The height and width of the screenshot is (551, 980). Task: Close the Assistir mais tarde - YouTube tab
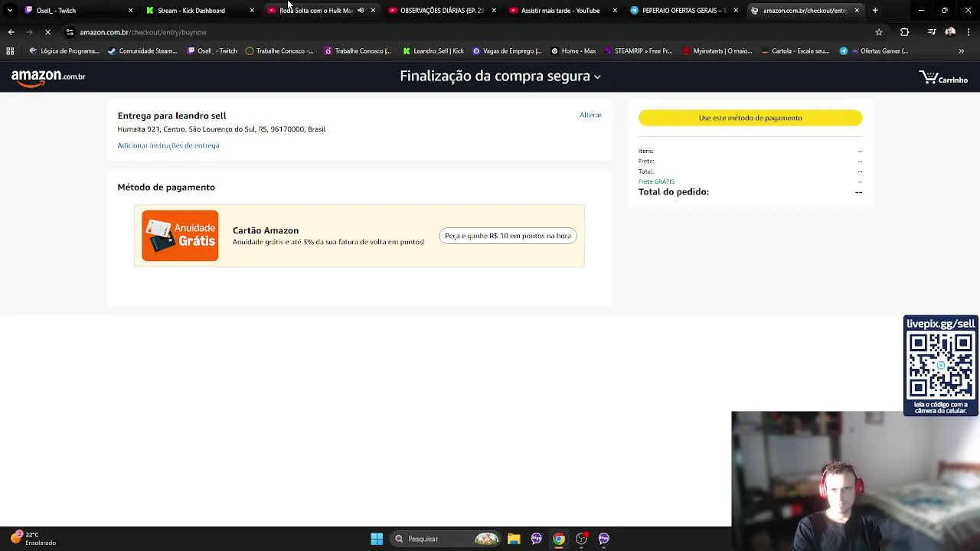pos(615,11)
